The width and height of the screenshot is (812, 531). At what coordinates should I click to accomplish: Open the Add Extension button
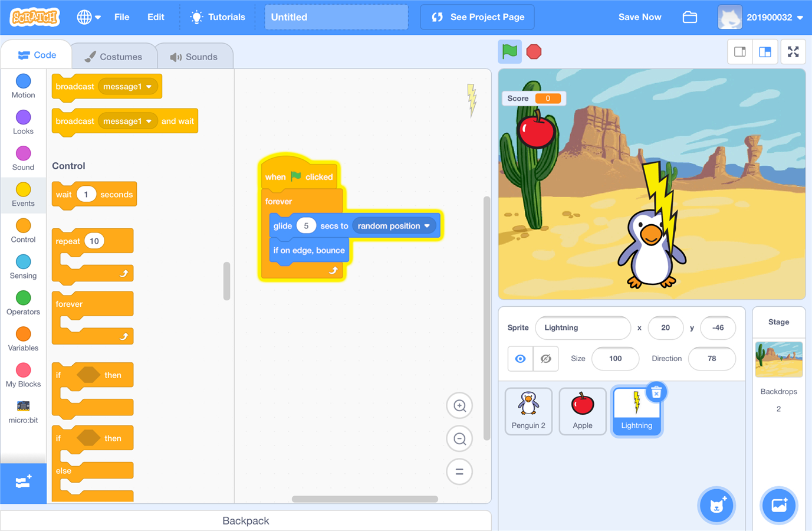coord(23,483)
